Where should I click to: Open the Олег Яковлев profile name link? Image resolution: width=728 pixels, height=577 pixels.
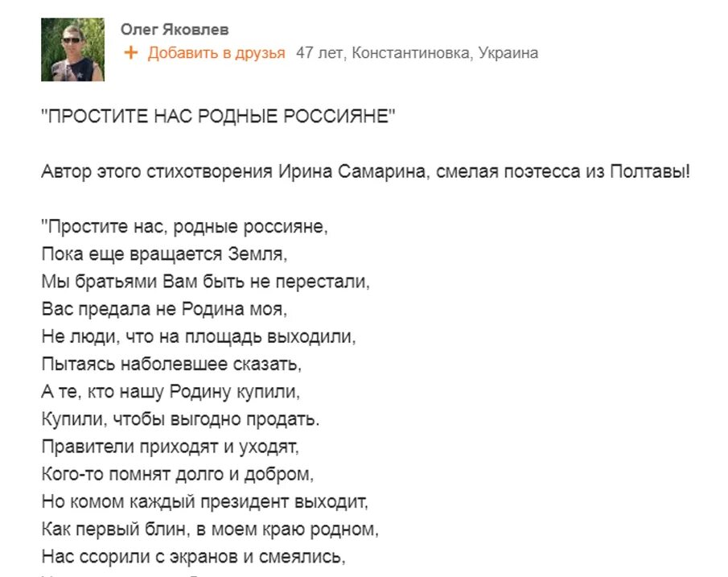175,30
